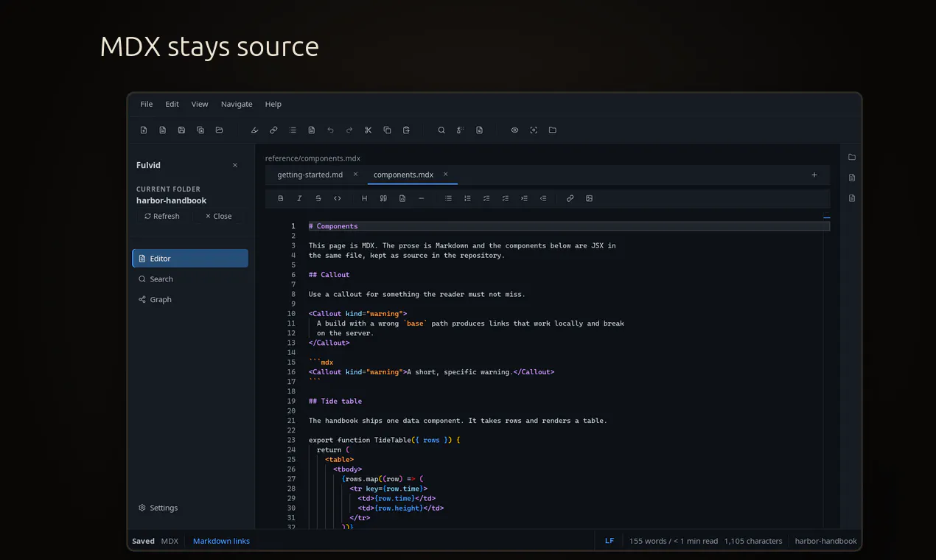The height and width of the screenshot is (560, 936).
Task: Click the folder icon in right sidebar strip
Action: pos(852,157)
